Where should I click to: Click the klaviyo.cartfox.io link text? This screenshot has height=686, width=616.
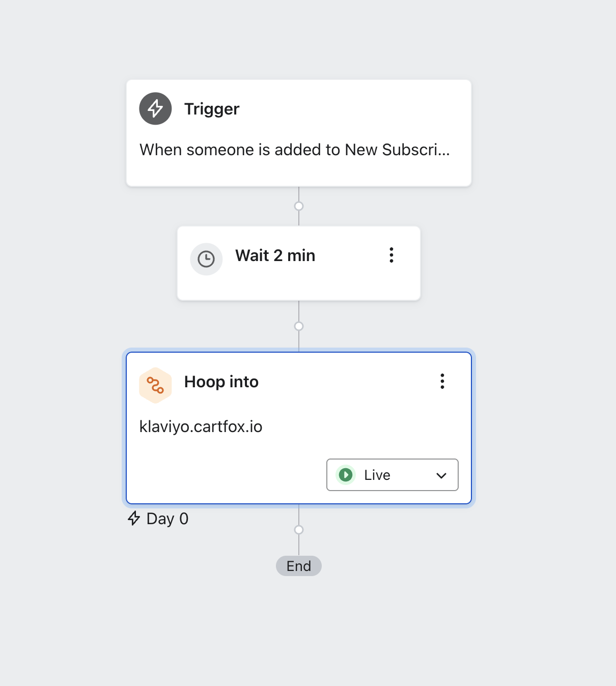(x=201, y=426)
